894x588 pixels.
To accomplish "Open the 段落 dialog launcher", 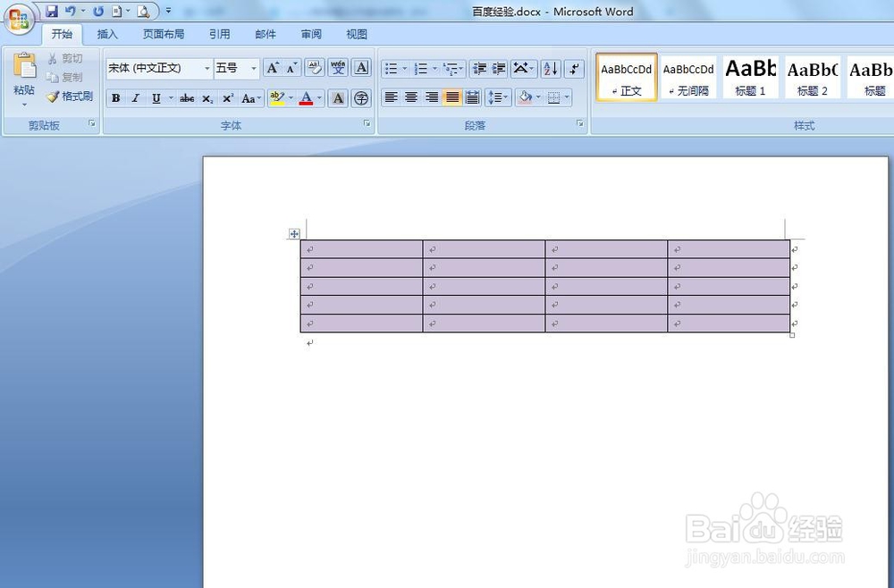I will click(x=580, y=123).
